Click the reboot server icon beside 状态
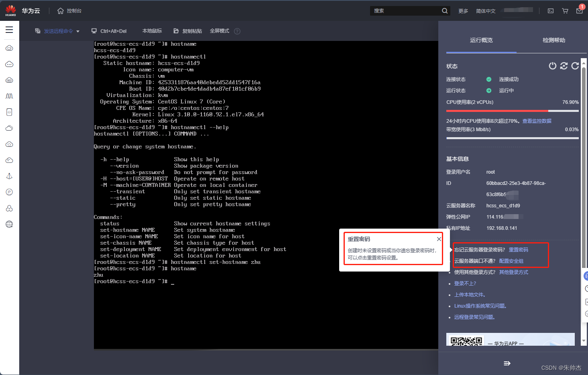The image size is (588, 375). (564, 66)
